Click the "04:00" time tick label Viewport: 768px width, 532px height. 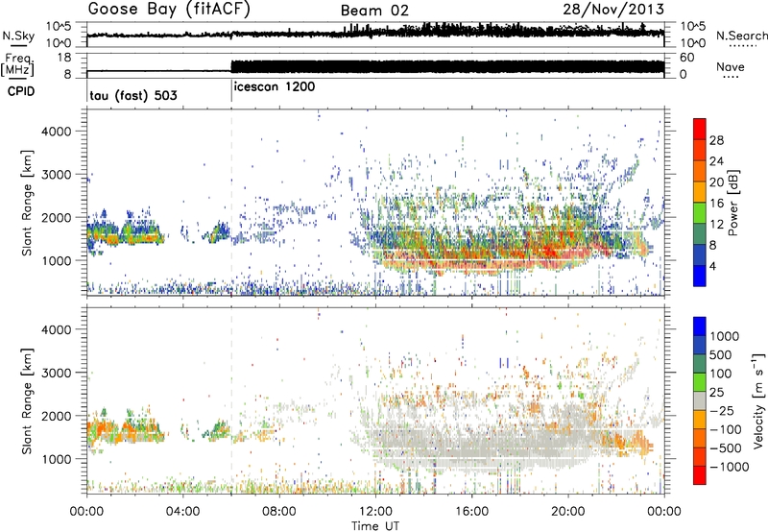click(182, 511)
